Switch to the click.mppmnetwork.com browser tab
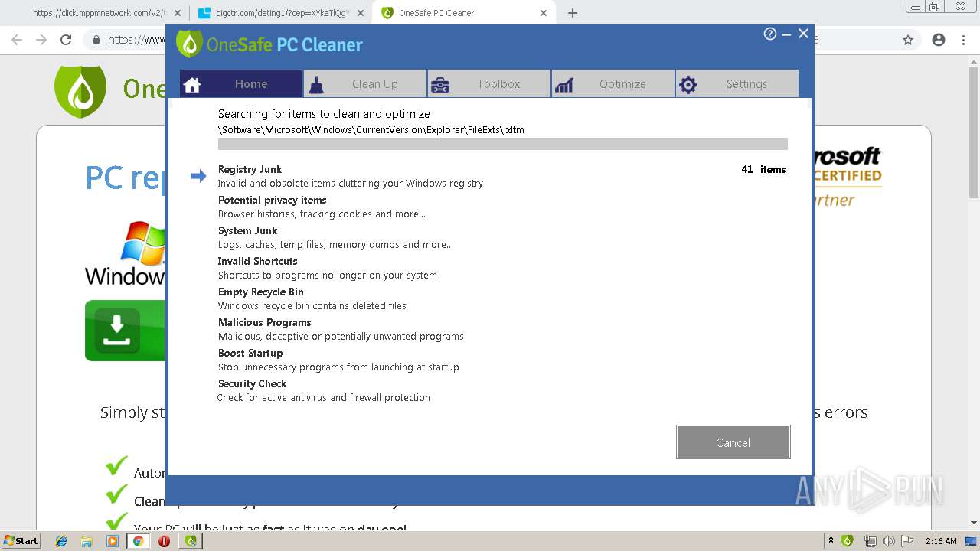The width and height of the screenshot is (980, 551). [100, 13]
